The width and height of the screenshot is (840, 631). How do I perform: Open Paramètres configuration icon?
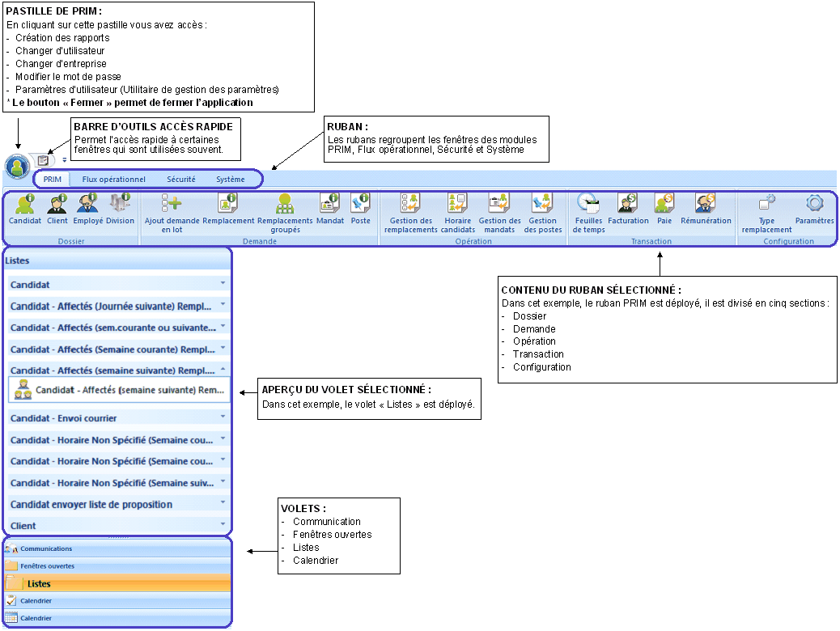tap(814, 209)
